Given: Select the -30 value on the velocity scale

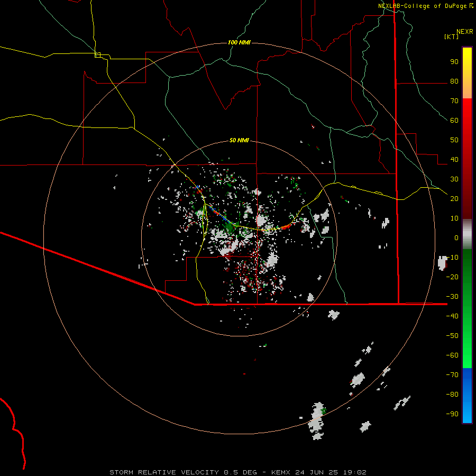Looking at the screenshot, I should [x=452, y=297].
